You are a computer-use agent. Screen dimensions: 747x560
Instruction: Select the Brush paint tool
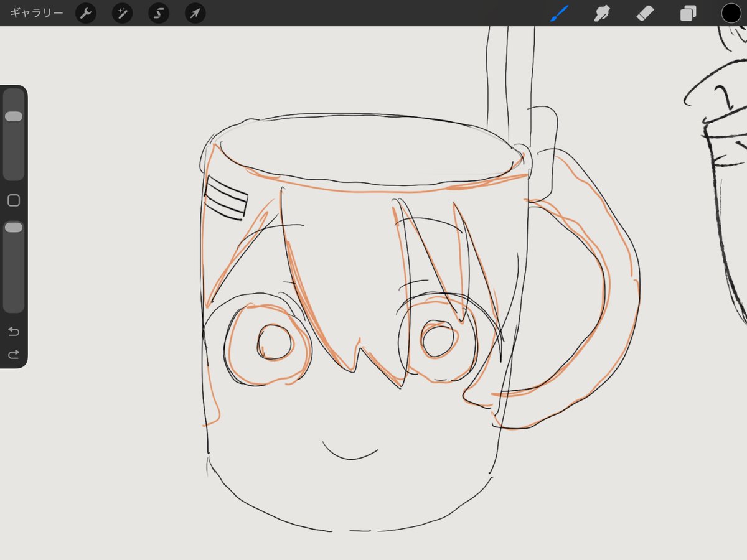click(560, 13)
